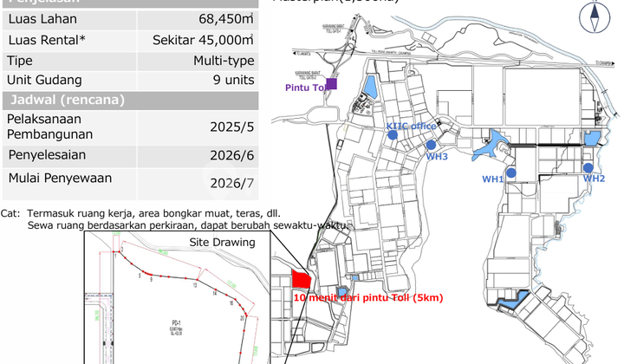Click the 'Site Drawing' title

pyautogui.click(x=222, y=243)
